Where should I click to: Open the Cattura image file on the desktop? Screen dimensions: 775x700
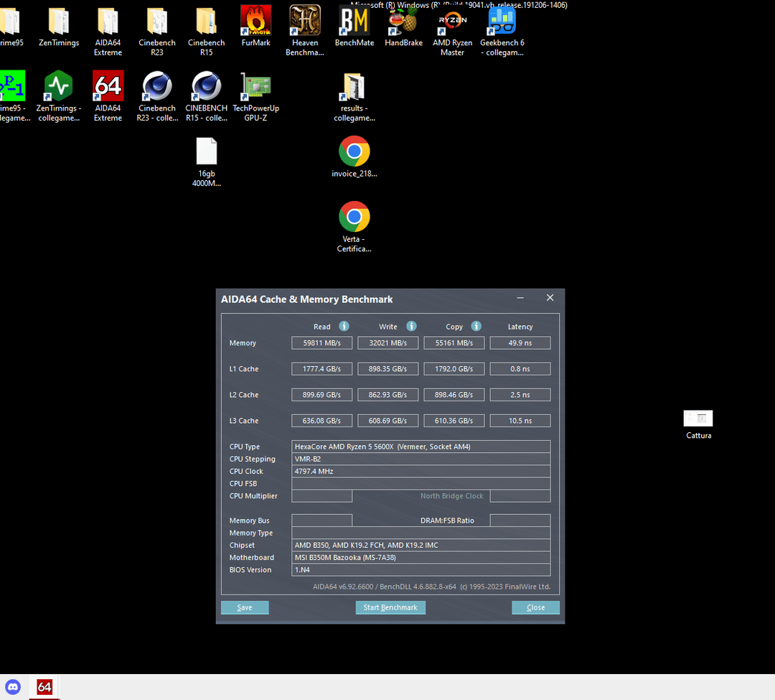(698, 424)
